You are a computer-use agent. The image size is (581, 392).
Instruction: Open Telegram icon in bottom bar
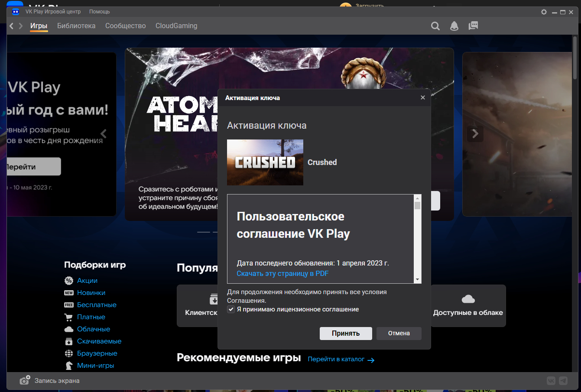[563, 381]
